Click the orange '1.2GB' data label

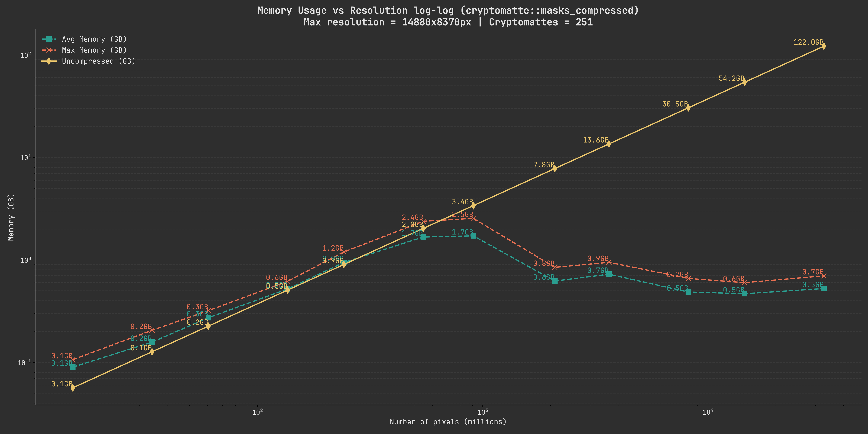pos(333,248)
